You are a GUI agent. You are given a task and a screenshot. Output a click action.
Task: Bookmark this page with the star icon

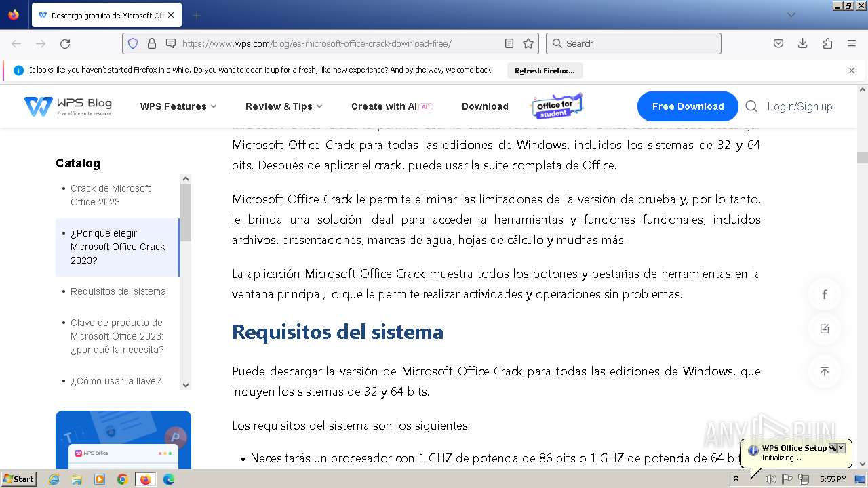pyautogui.click(x=528, y=43)
